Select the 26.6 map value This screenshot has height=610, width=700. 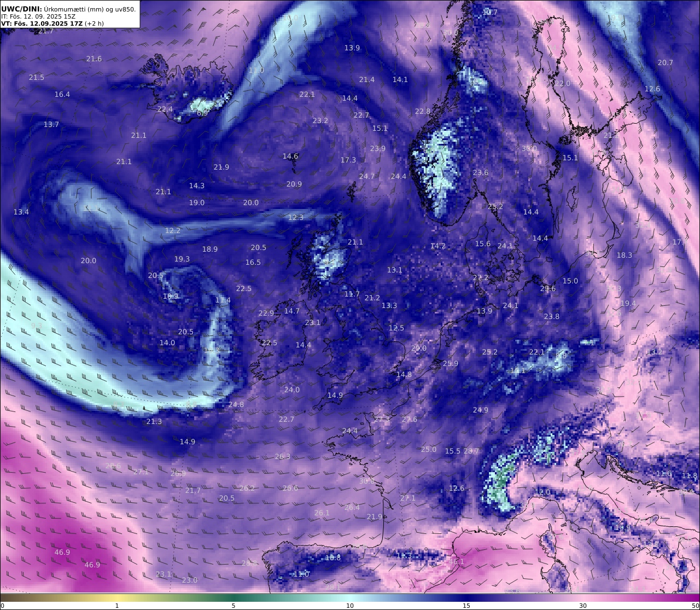coord(290,489)
